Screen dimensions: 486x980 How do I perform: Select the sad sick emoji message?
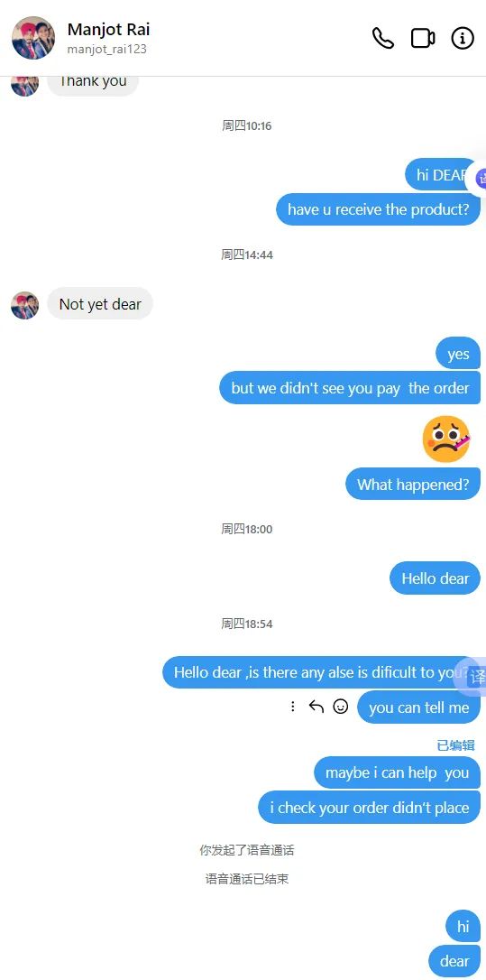(x=446, y=439)
